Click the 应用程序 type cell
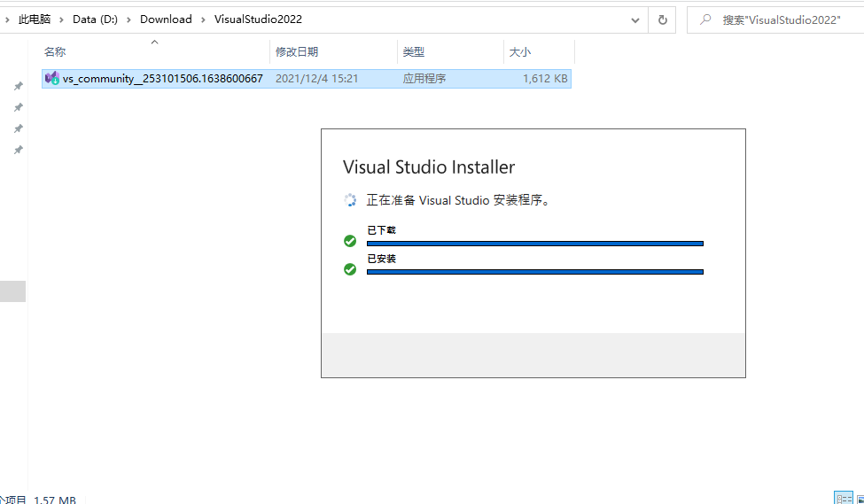Viewport: 864px width, 504px height. [x=424, y=79]
